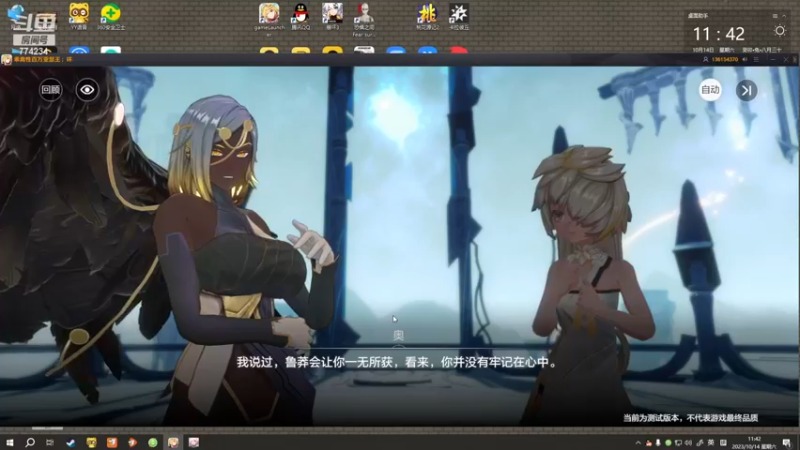800x450 pixels.
Task: Open the 桃 peach-character game shortcut
Action: click(x=427, y=16)
